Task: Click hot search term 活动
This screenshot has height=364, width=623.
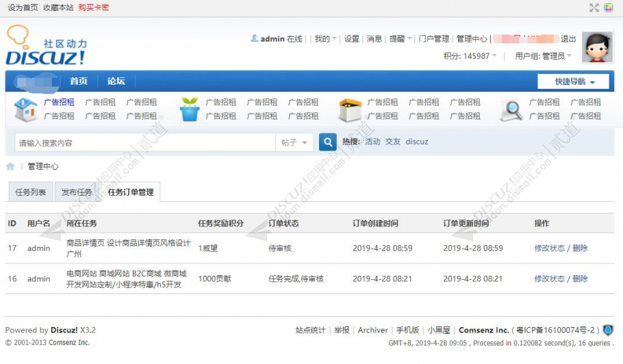Action: click(372, 142)
